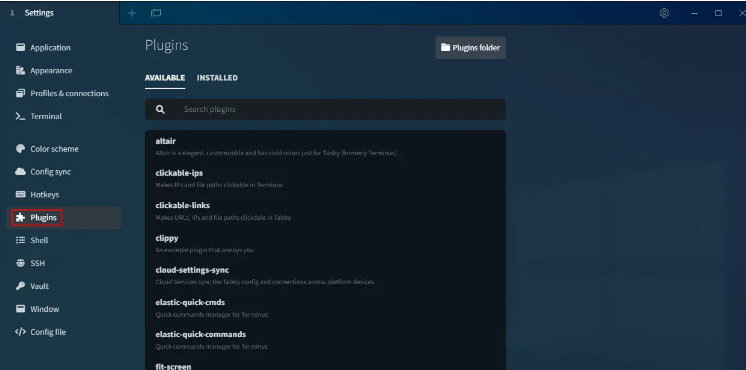746x370 pixels.
Task: Click the new tab plus icon
Action: click(132, 13)
